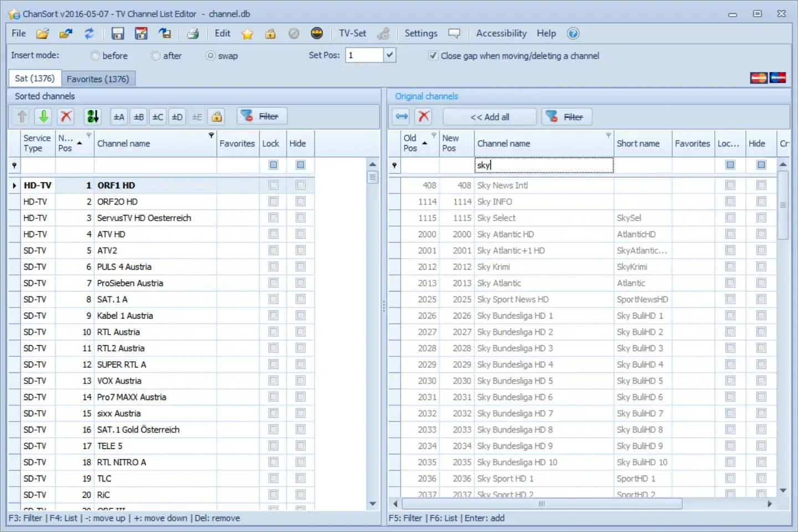Click the smiley sunglasses icon in toolbar

[316, 33]
